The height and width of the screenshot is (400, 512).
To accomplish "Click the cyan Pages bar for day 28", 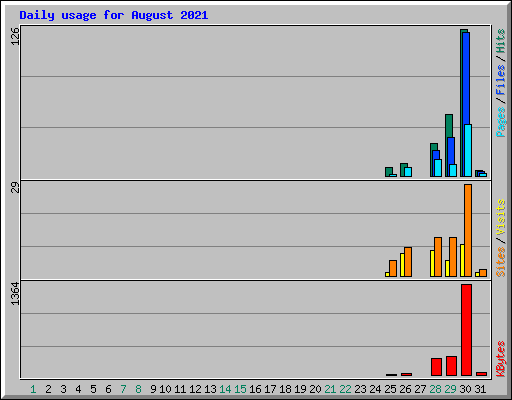I will click(x=438, y=168).
